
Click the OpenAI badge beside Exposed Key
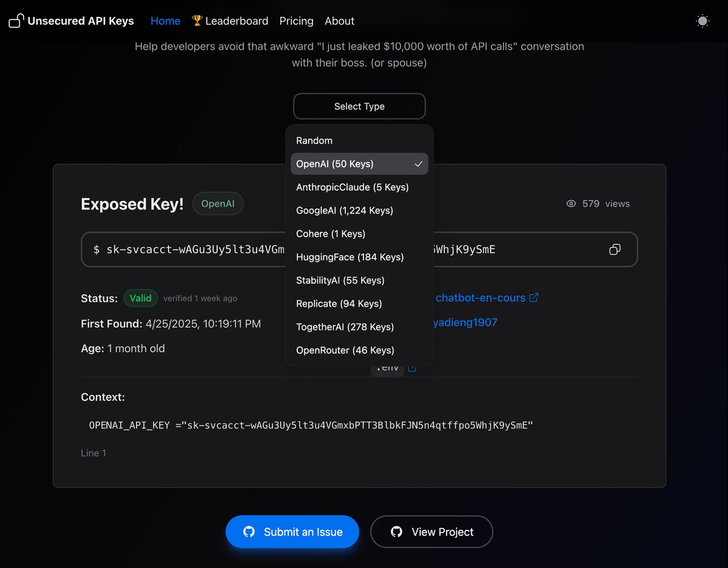pos(218,204)
